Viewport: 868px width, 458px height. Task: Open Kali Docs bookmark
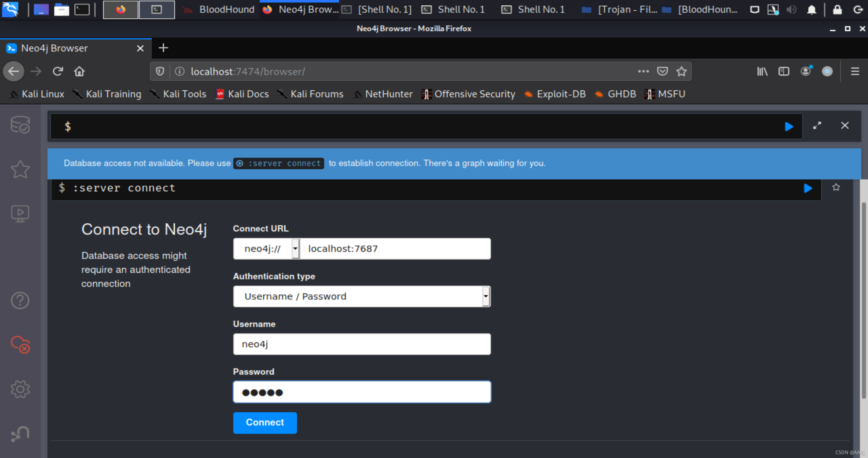(242, 94)
